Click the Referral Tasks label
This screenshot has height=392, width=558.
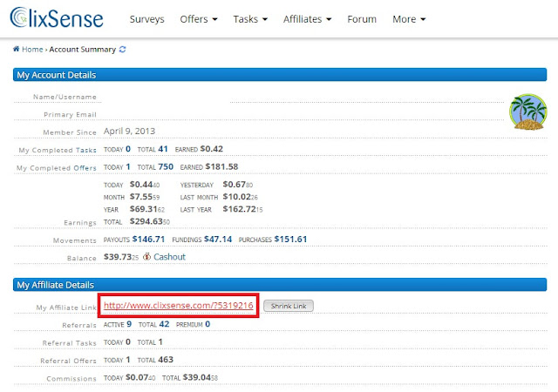tap(70, 343)
